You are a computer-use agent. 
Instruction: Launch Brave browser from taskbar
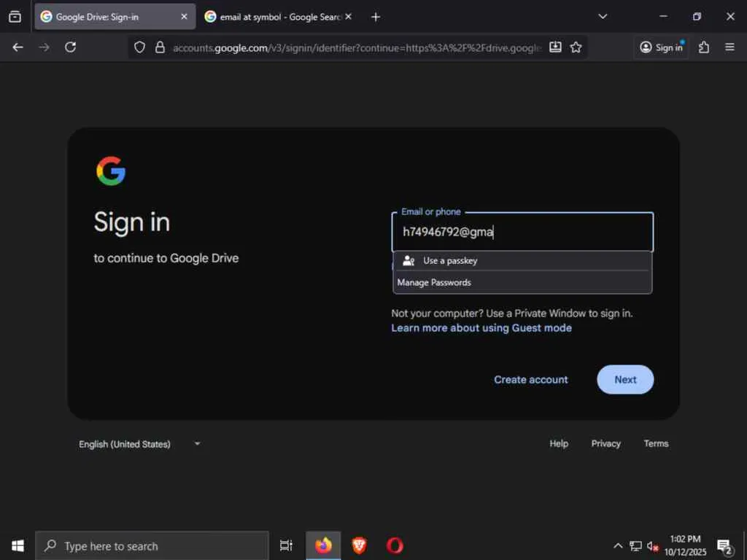[359, 545]
